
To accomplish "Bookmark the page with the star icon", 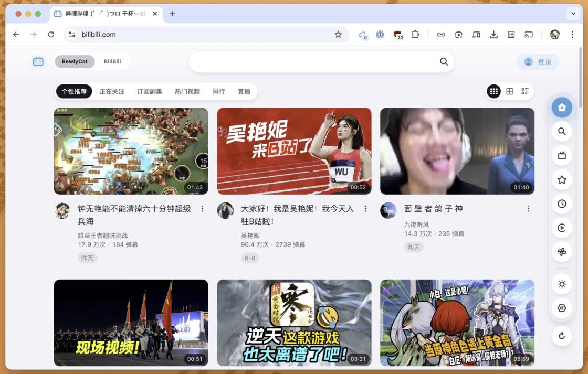I will (338, 34).
